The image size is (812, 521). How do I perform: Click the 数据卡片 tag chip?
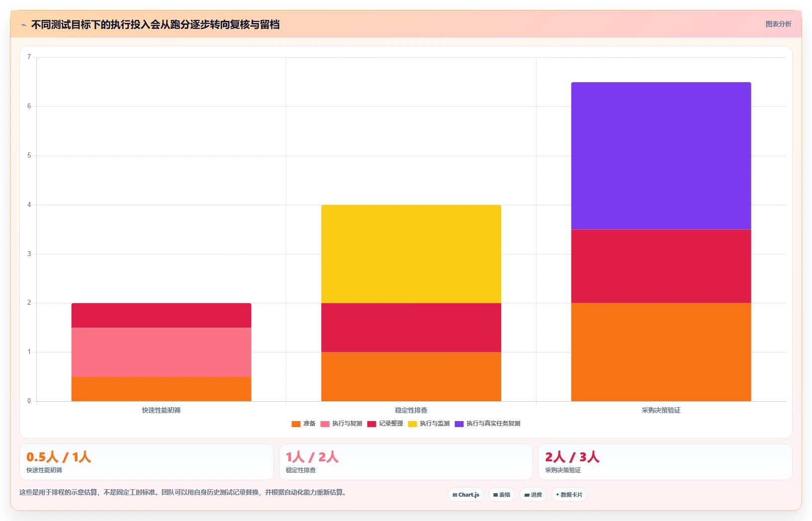coord(569,495)
